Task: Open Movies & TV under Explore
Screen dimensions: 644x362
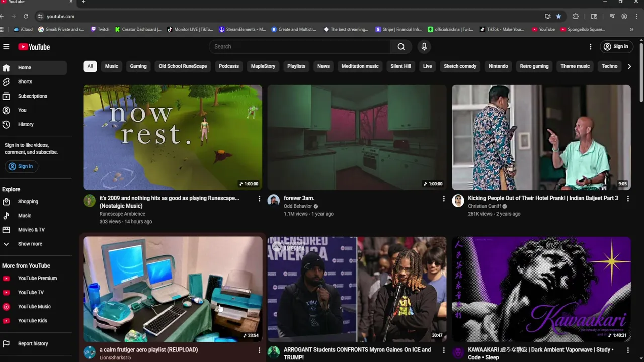Action: point(33,230)
